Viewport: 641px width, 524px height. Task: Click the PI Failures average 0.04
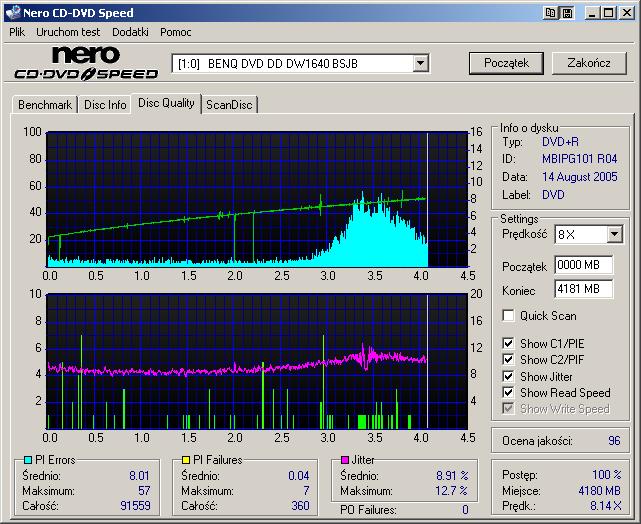[298, 475]
